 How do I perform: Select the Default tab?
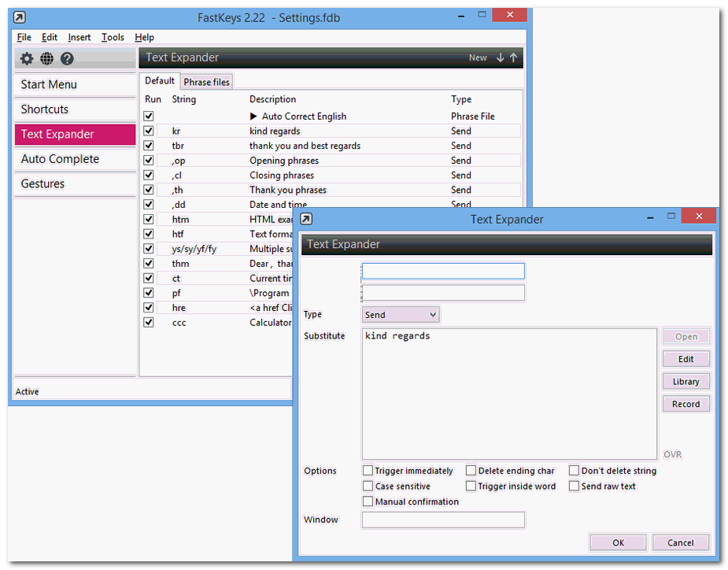click(x=160, y=81)
